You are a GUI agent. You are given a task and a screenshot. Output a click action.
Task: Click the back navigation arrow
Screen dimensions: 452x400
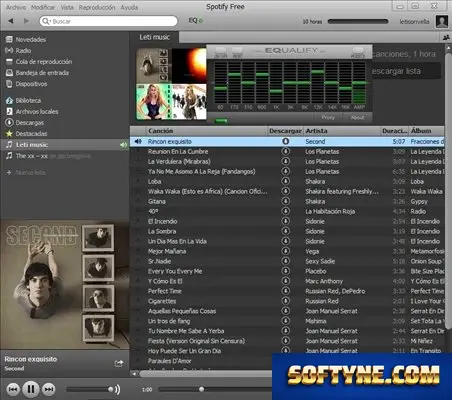point(11,21)
